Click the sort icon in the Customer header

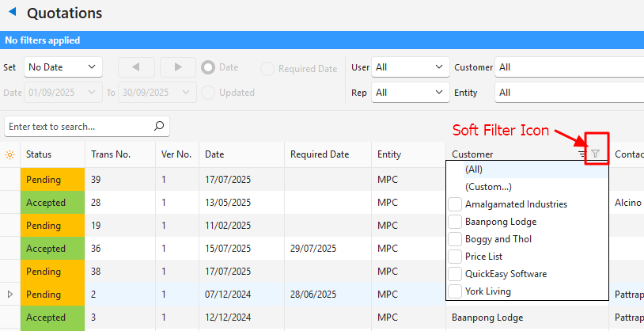pyautogui.click(x=582, y=154)
